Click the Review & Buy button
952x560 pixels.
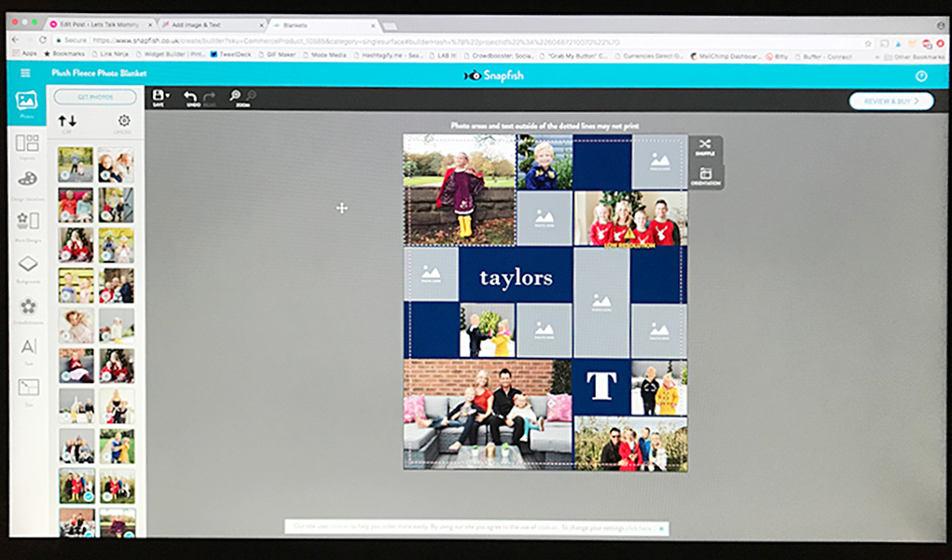(x=890, y=102)
